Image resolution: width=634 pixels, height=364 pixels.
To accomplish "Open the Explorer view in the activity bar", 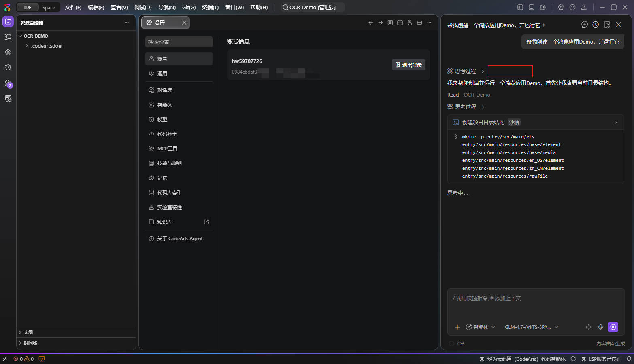I will [8, 21].
